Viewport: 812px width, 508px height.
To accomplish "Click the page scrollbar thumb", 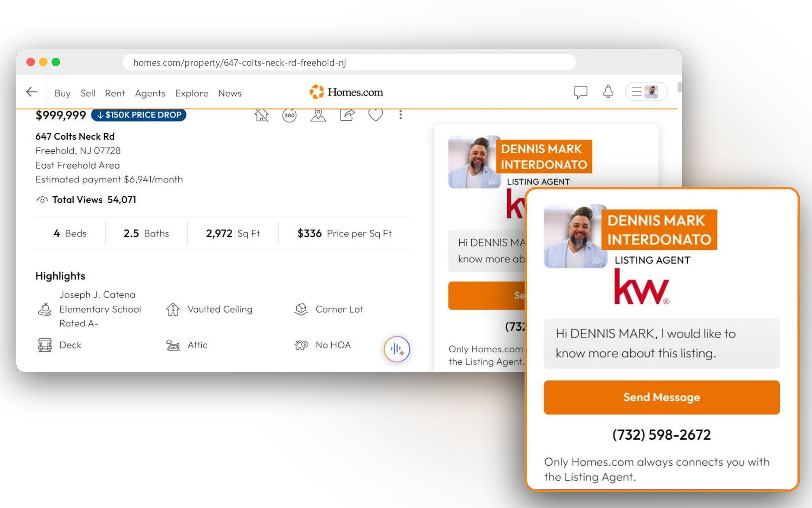I will (679, 87).
